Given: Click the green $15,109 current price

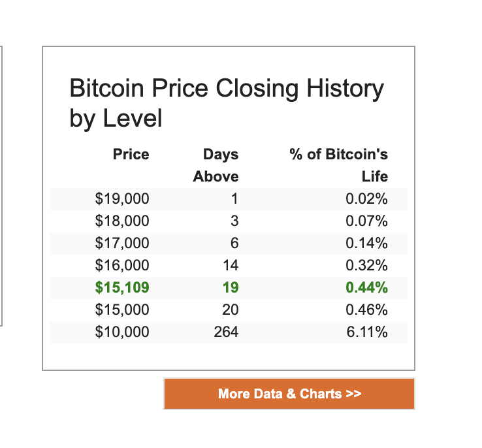Looking at the screenshot, I should pyautogui.click(x=122, y=287).
